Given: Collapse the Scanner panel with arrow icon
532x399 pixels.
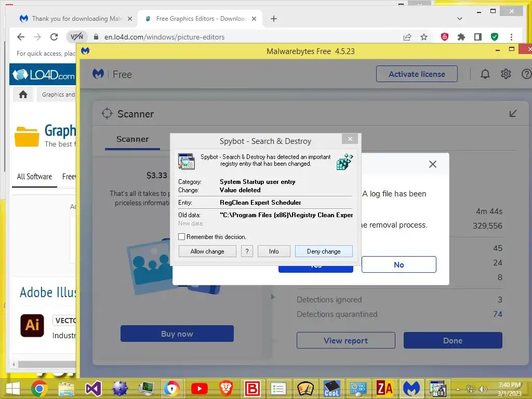Looking at the screenshot, I should (x=513, y=113).
